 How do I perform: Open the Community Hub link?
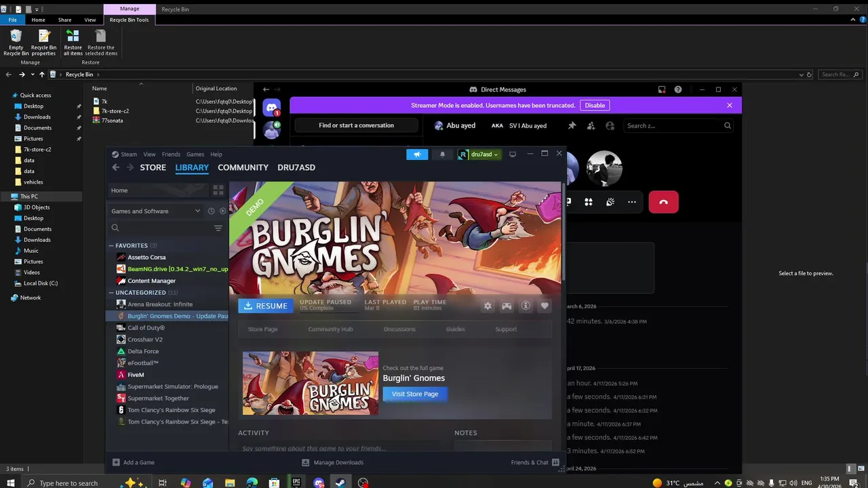click(330, 329)
